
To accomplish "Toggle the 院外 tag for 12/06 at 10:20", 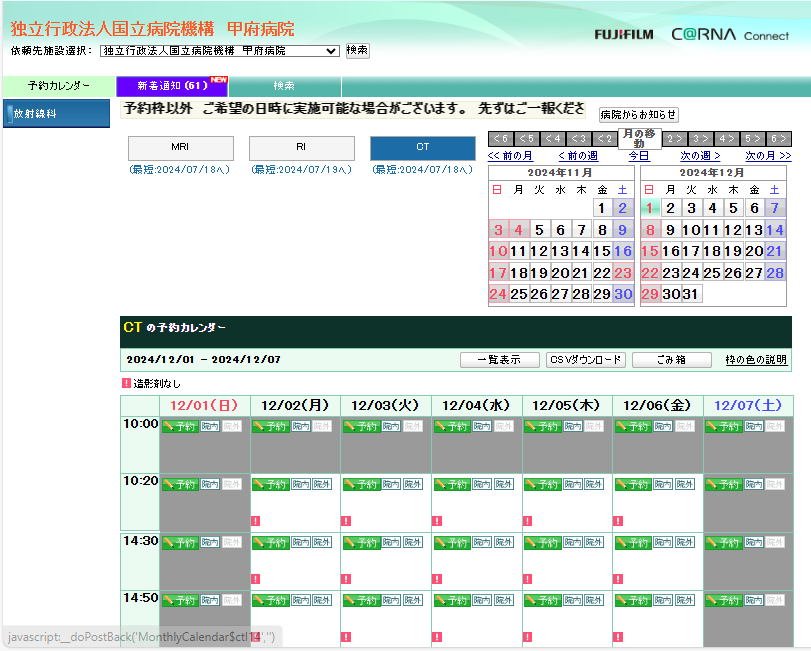I will point(684,485).
